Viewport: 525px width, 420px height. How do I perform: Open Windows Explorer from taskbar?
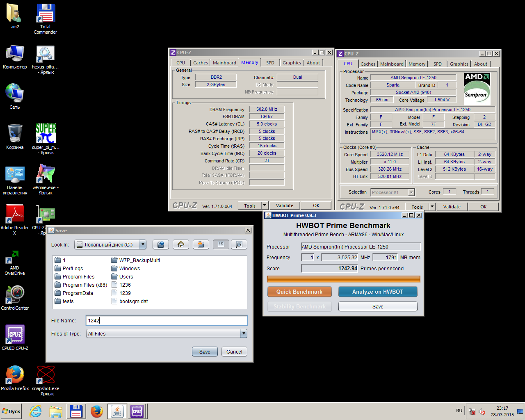pyautogui.click(x=56, y=411)
